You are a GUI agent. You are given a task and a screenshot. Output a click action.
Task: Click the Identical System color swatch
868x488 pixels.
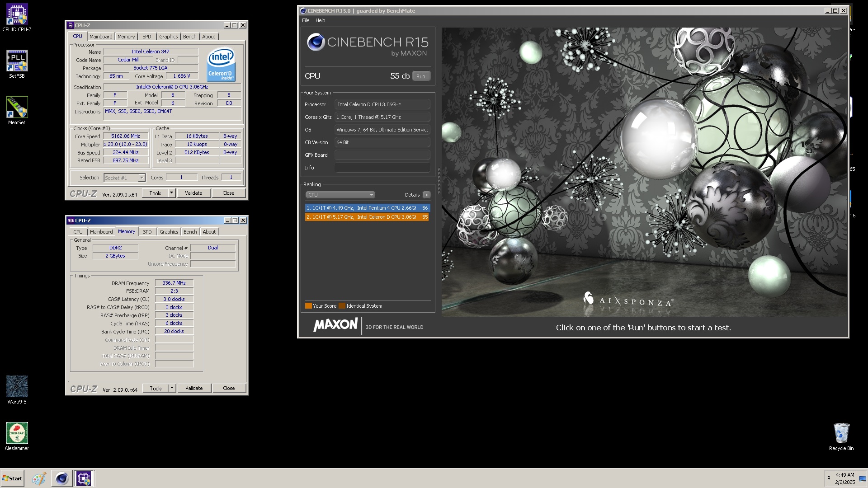[x=342, y=306]
